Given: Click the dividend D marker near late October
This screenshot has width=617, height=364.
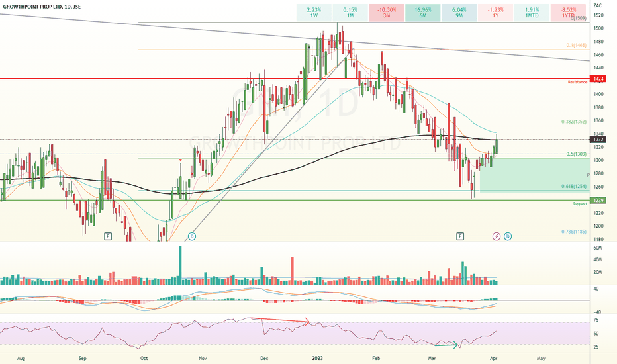Looking at the screenshot, I should [x=191, y=236].
